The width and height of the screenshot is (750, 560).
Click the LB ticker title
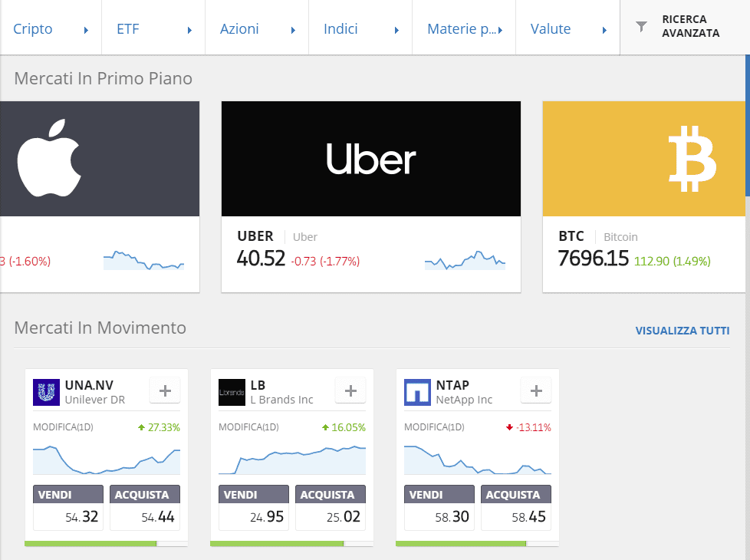(258, 385)
